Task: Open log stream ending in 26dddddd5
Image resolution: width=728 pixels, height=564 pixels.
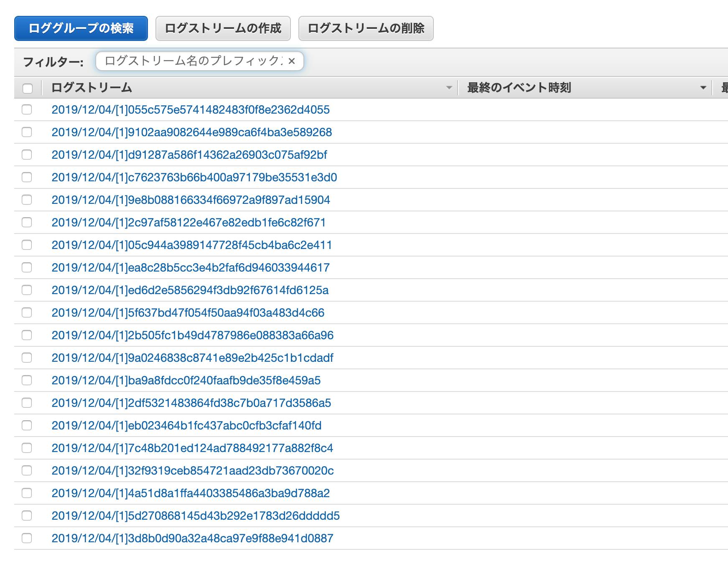Action: [x=195, y=516]
